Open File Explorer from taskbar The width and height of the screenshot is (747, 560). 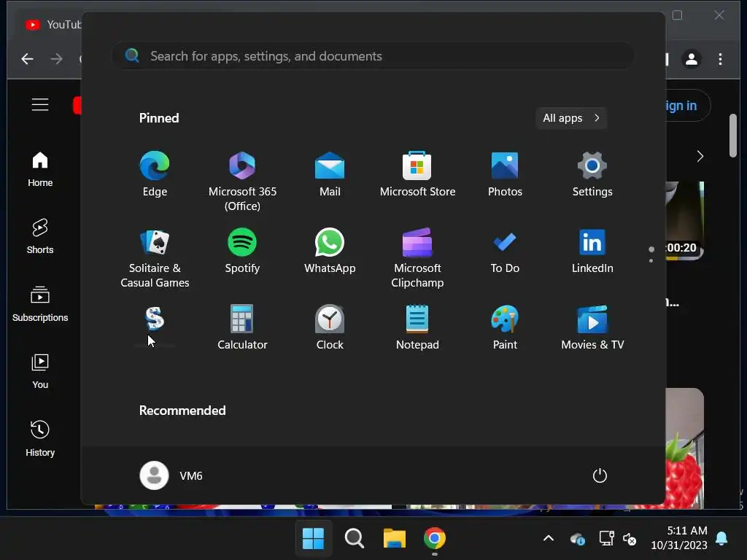click(395, 538)
